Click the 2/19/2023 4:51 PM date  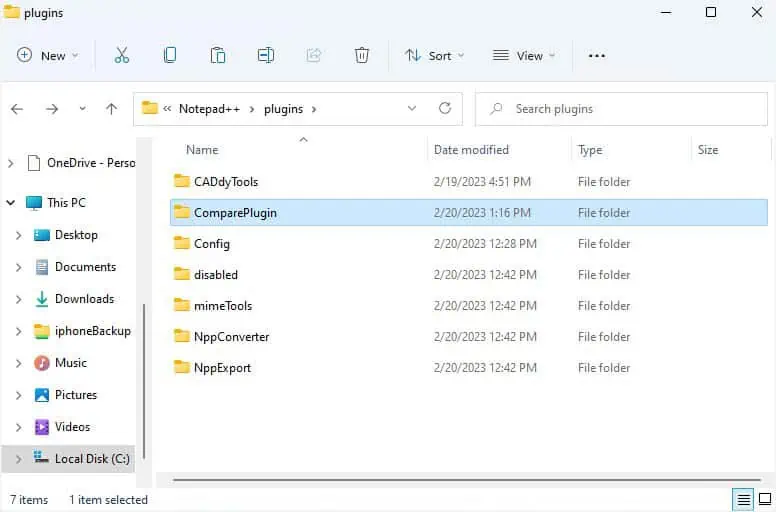[482, 182]
